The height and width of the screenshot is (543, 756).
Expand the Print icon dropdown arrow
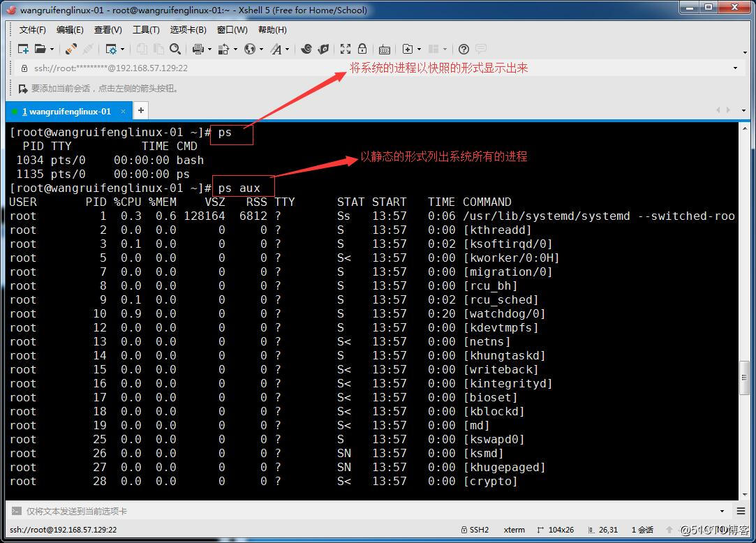click(209, 49)
